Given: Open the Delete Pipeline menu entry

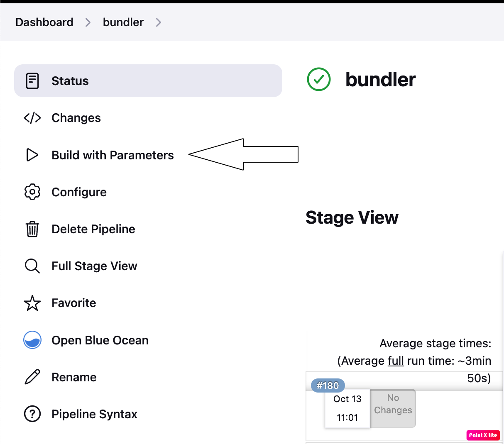Looking at the screenshot, I should coord(93,229).
